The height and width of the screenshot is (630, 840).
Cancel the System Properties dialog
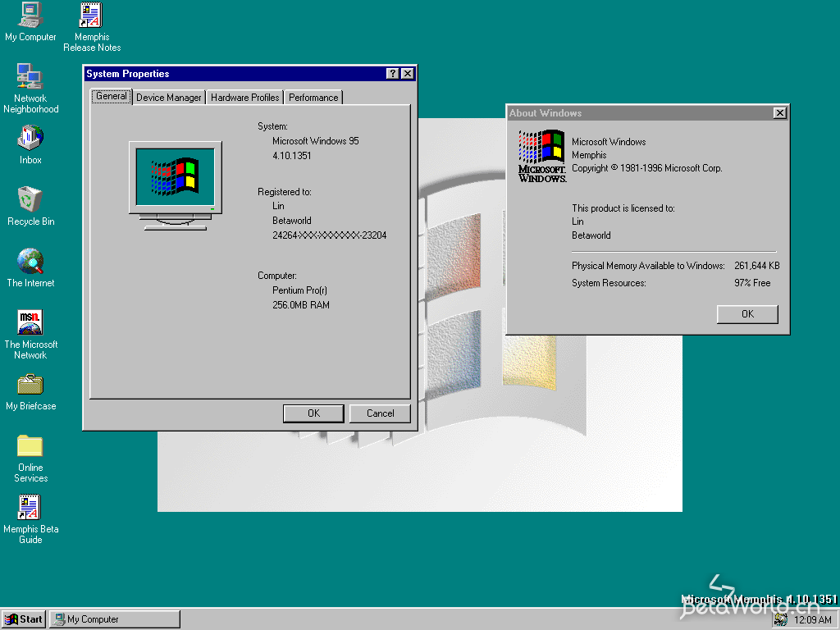tap(380, 413)
